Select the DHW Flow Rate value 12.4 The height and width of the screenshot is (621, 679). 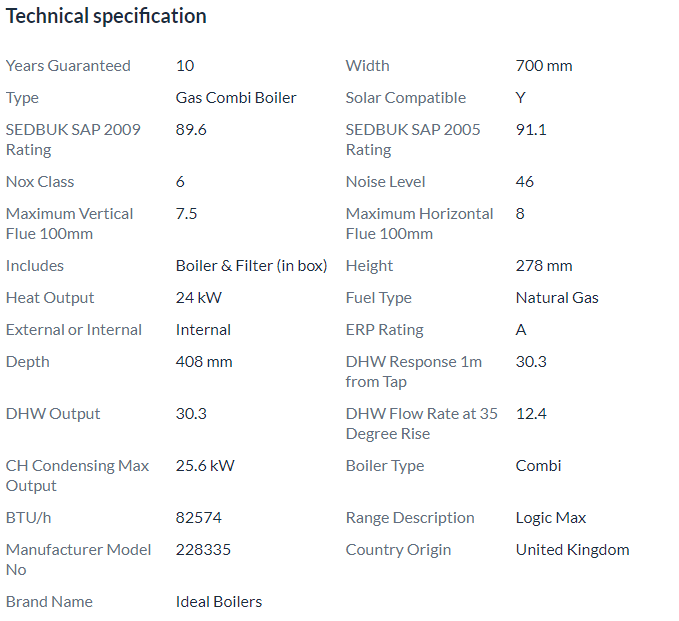pyautogui.click(x=531, y=414)
